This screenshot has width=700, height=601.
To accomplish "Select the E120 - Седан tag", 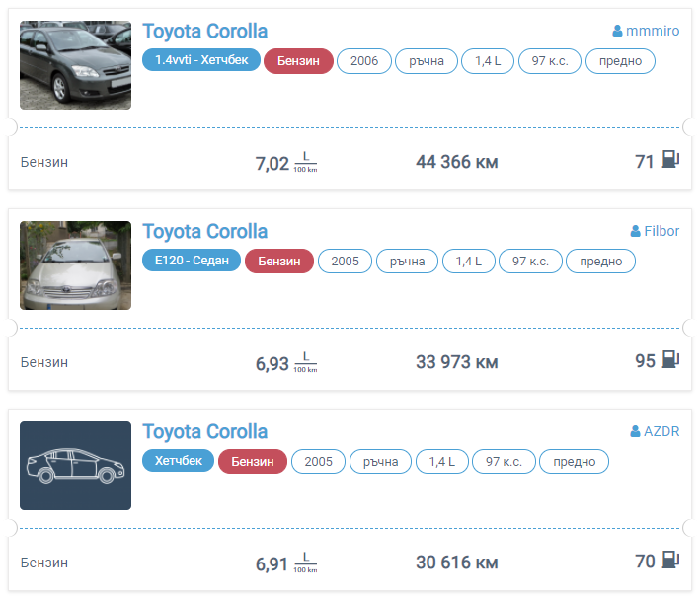I will (192, 262).
